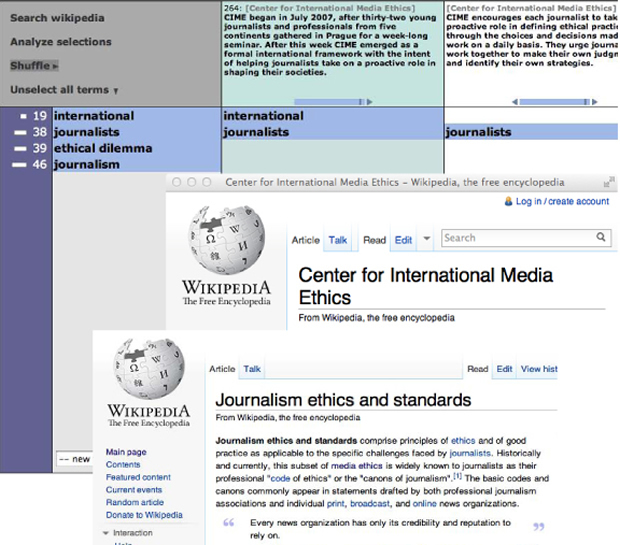Open Donate to Wikipedia in the sidebar

pos(144,515)
